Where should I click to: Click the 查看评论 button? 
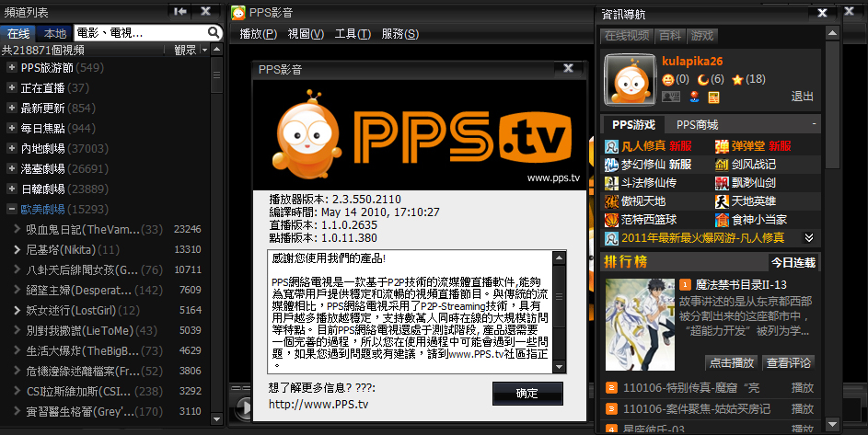(788, 362)
